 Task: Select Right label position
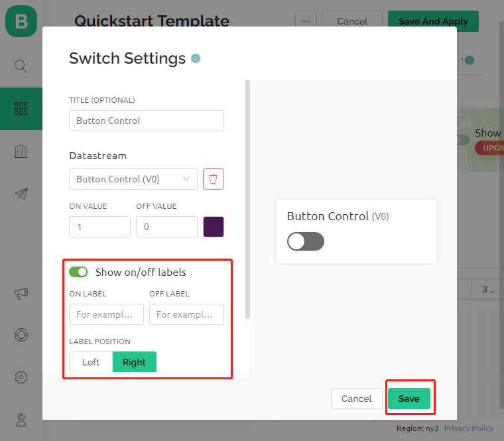coord(135,362)
